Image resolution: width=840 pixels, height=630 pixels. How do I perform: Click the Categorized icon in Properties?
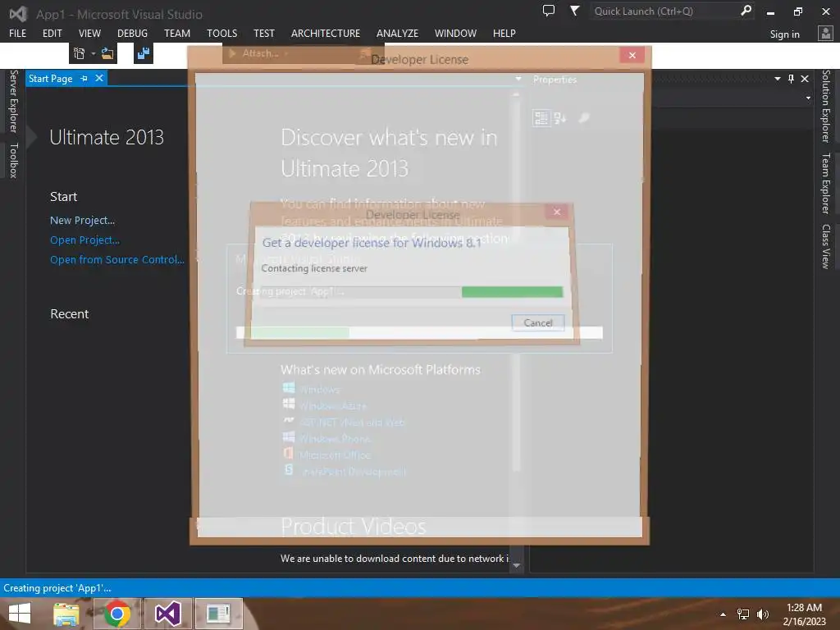[x=541, y=118]
